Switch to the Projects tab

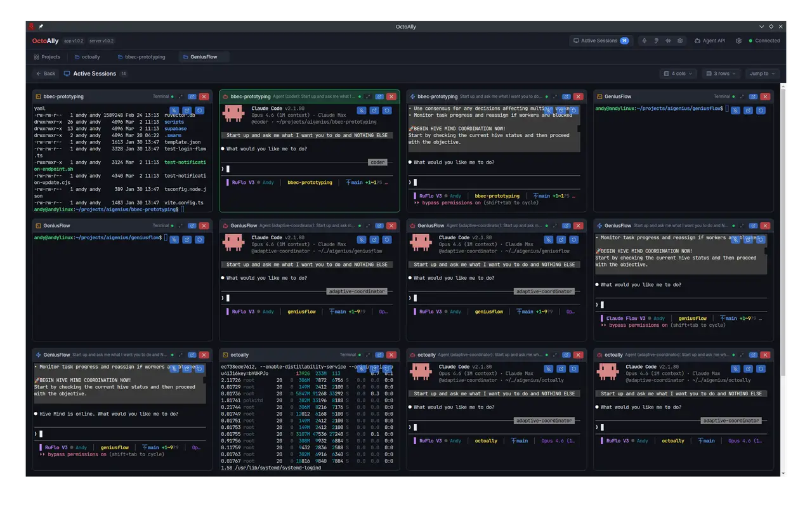point(47,56)
